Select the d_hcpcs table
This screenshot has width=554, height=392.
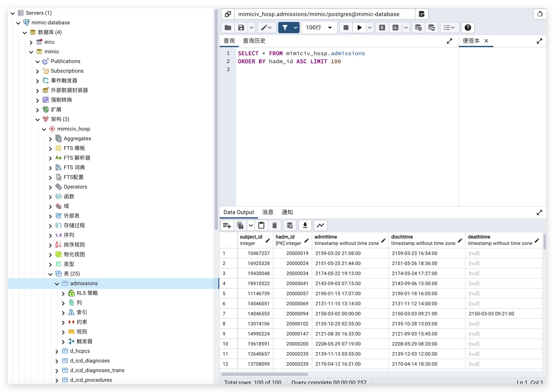[80, 351]
